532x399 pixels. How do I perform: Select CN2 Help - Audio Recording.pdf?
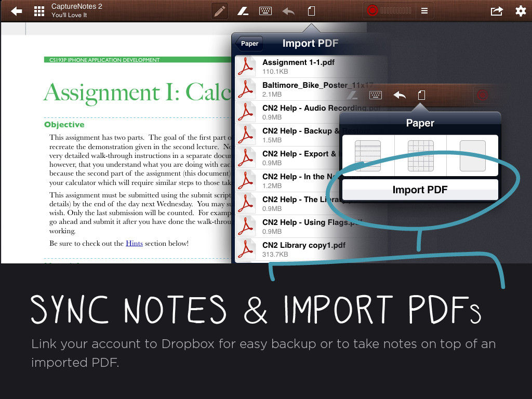pyautogui.click(x=311, y=112)
